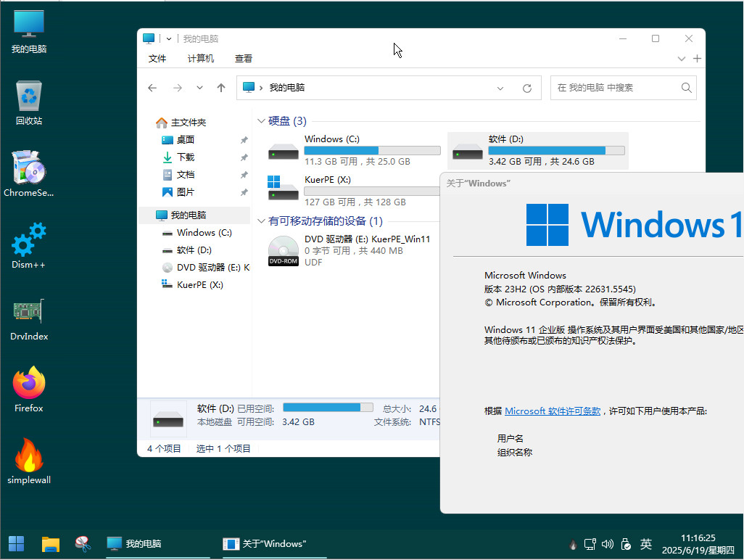
Task: Open the Windows Start button
Action: click(x=16, y=544)
